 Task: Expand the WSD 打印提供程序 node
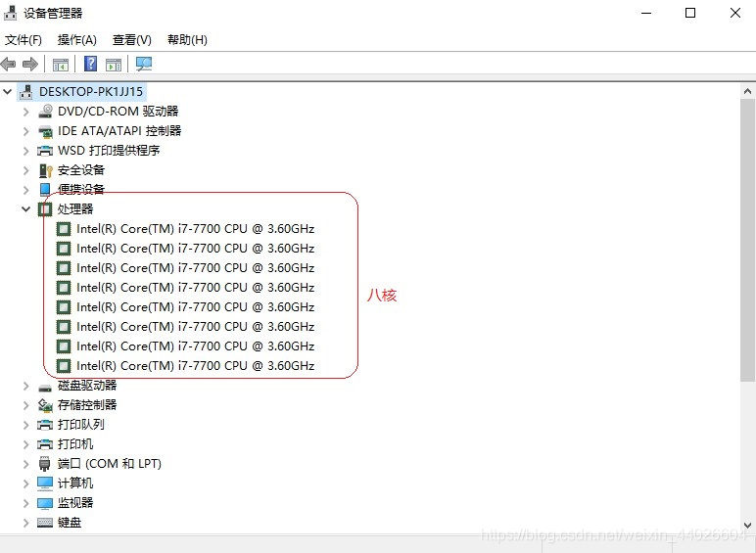[x=26, y=151]
